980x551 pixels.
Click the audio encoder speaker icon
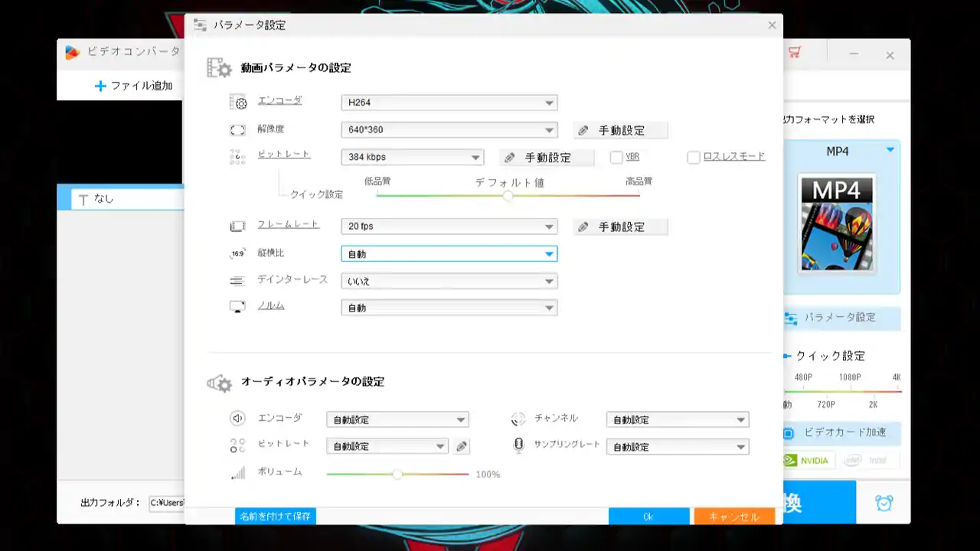[238, 419]
